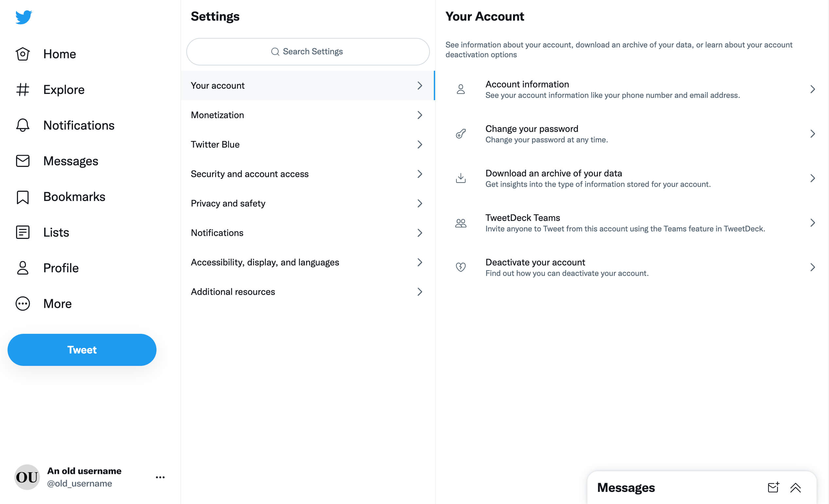The image size is (829, 504).
Task: Compose a new message via the envelope-plus icon
Action: coord(773,487)
